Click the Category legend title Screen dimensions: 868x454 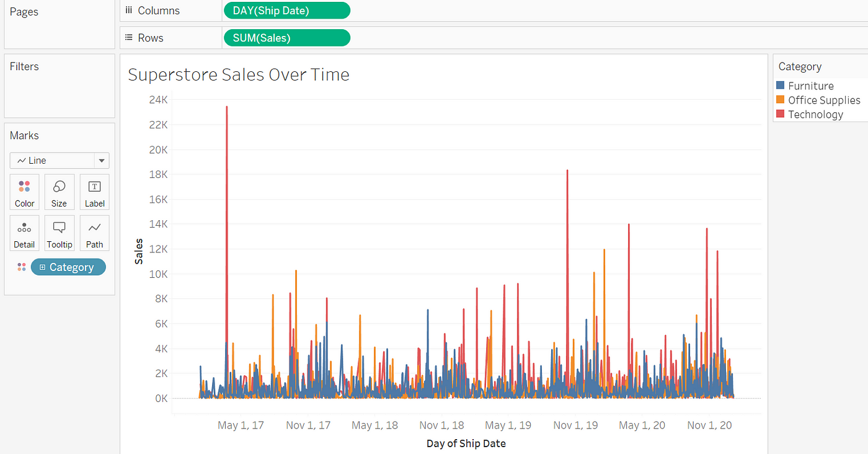[x=800, y=66]
